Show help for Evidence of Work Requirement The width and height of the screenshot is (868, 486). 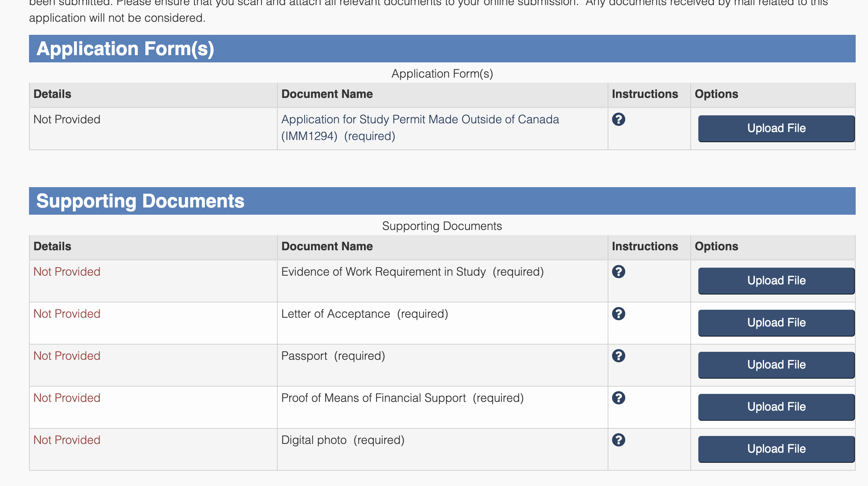619,272
